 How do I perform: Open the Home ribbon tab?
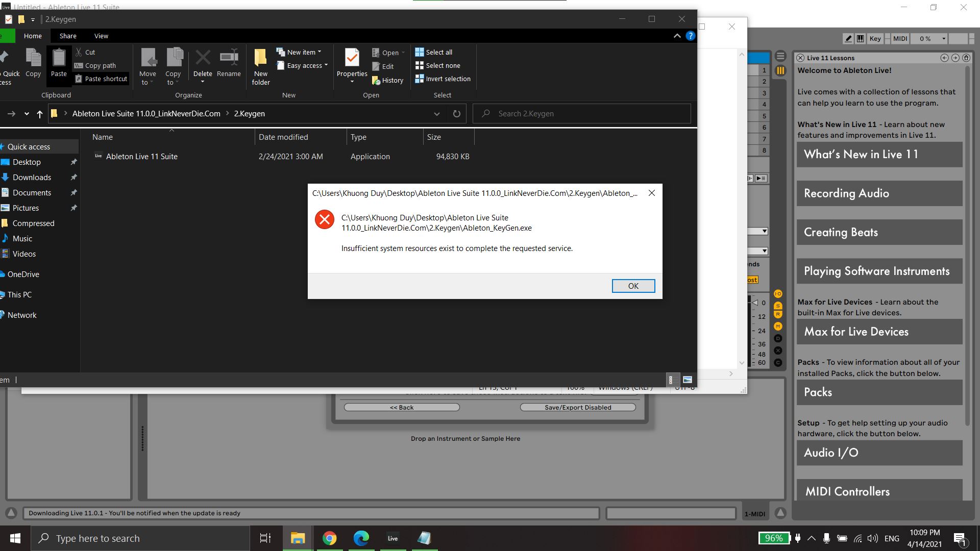coord(33,36)
